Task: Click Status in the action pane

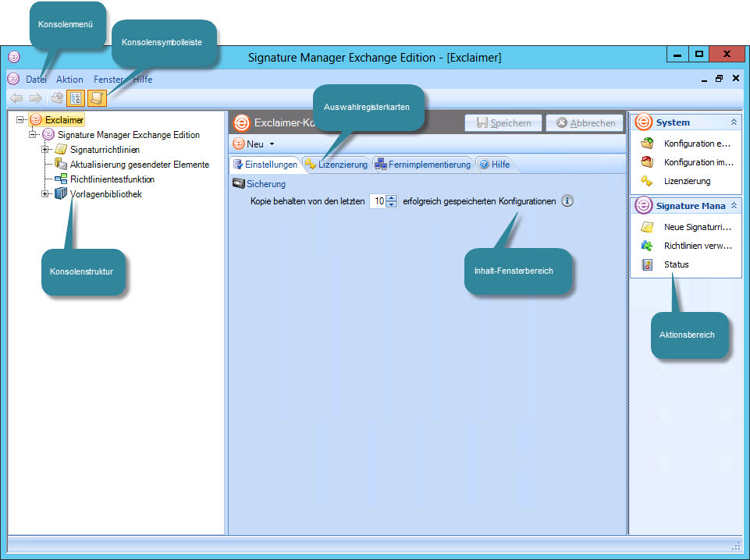Action: pyautogui.click(x=677, y=264)
